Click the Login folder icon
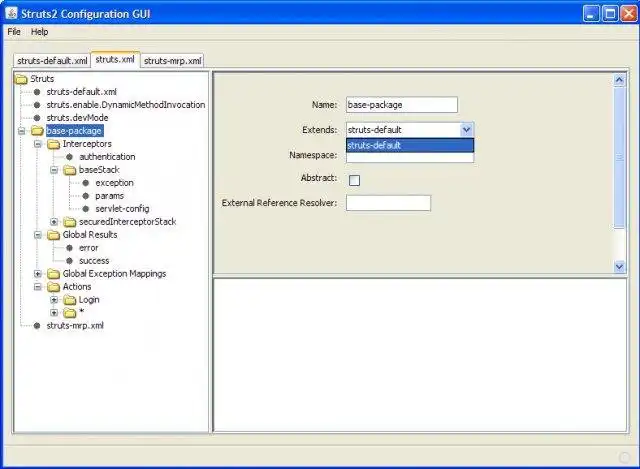This screenshot has width=640, height=469. click(70, 300)
